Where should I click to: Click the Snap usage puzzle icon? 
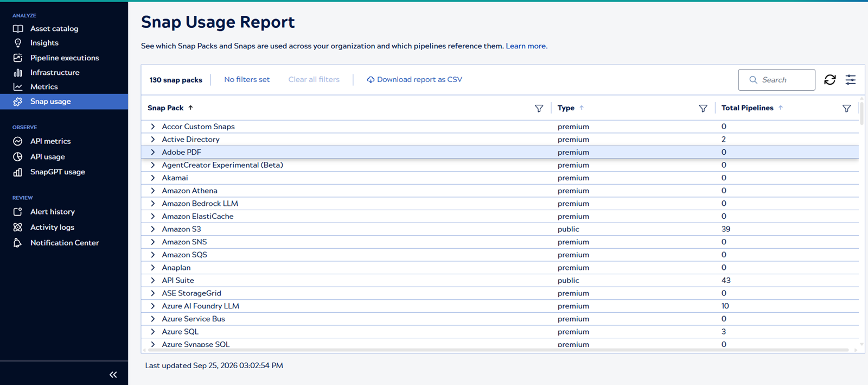pos(18,102)
